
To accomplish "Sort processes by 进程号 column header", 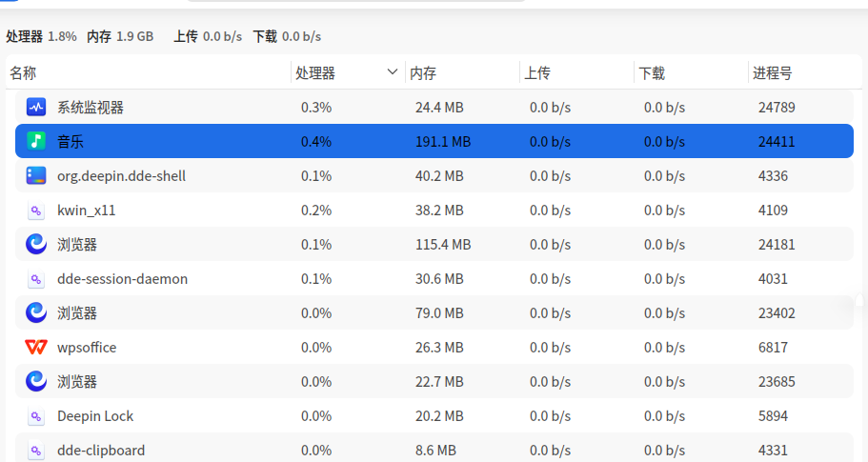I will [805, 72].
